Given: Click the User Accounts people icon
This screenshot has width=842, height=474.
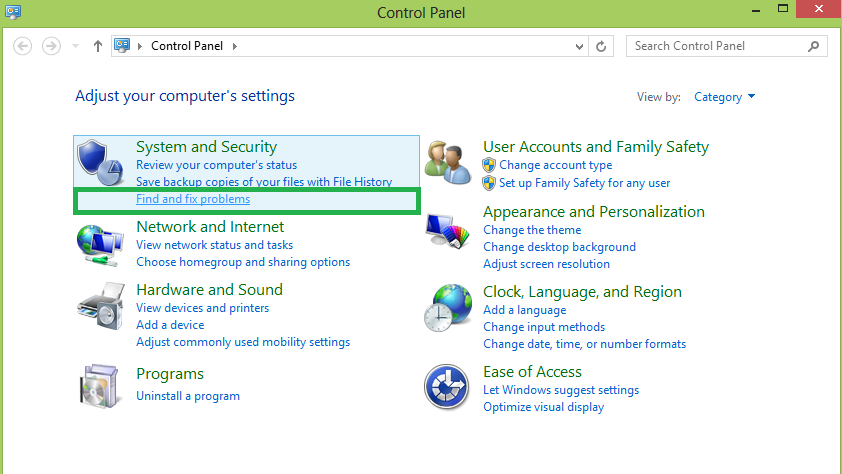Looking at the screenshot, I should 448,163.
